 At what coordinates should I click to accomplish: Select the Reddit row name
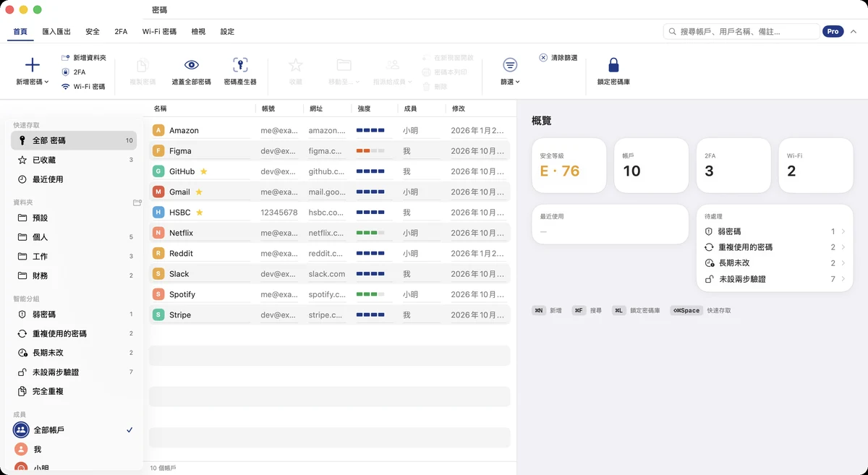tap(181, 253)
